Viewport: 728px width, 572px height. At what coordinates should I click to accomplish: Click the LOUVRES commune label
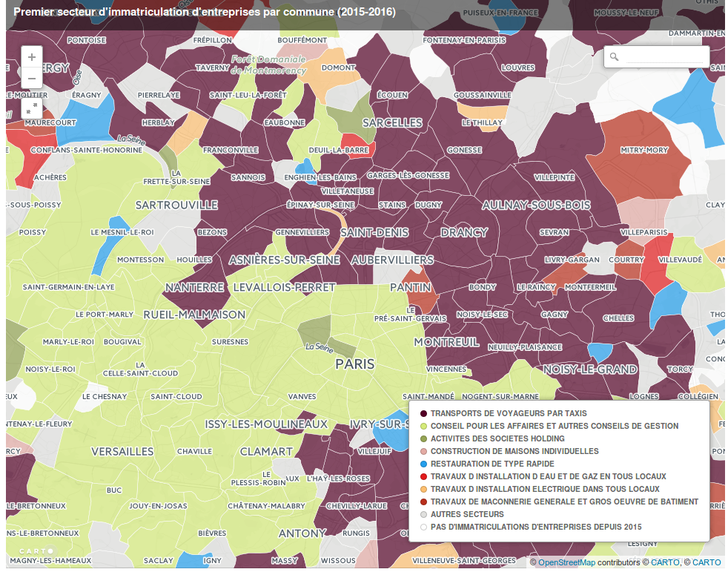518,68
